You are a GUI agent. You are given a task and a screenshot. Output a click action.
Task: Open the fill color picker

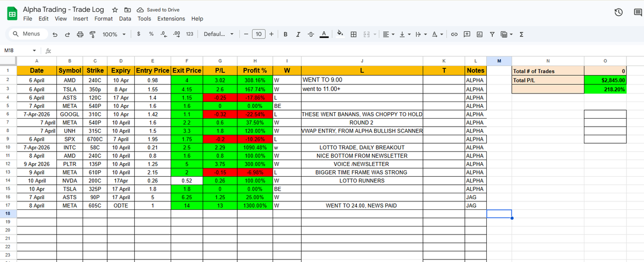coord(340,34)
